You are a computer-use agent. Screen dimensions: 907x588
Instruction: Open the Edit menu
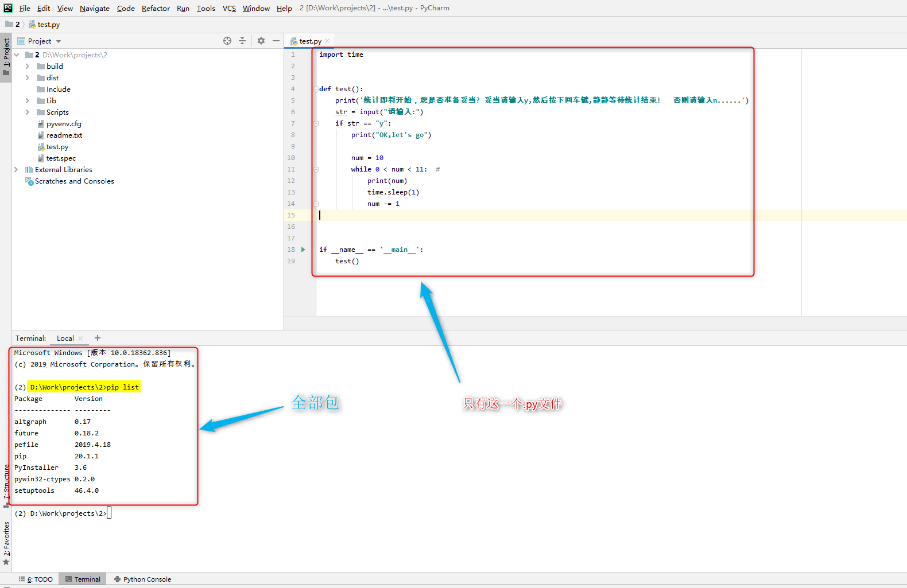[44, 8]
